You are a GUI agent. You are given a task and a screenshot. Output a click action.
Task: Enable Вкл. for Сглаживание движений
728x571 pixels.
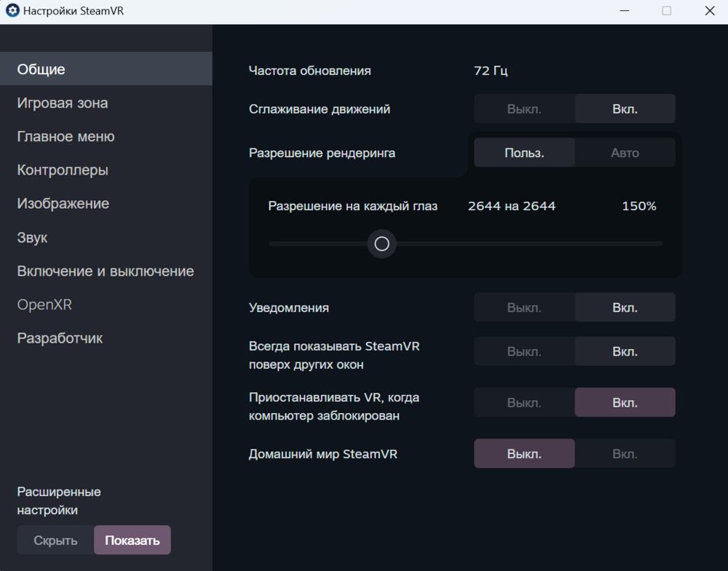[x=625, y=109]
